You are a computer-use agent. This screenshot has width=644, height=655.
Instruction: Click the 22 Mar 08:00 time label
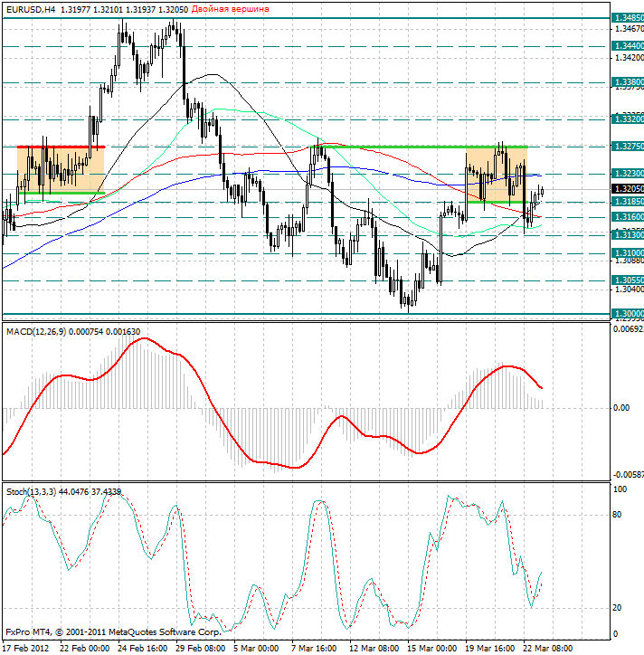[x=548, y=649]
